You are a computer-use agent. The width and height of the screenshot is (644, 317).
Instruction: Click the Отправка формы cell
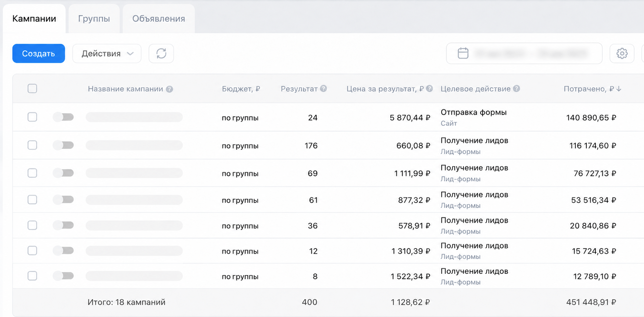[474, 112]
